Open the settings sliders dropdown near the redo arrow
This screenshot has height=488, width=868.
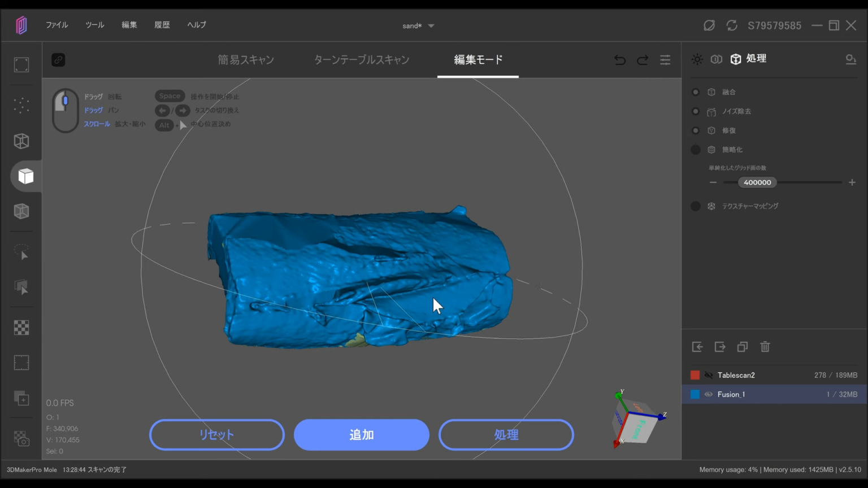(x=665, y=60)
